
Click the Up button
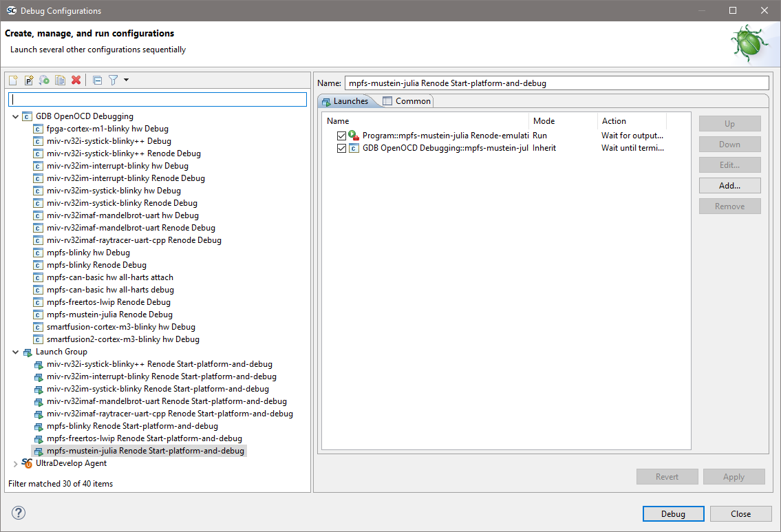coord(729,123)
